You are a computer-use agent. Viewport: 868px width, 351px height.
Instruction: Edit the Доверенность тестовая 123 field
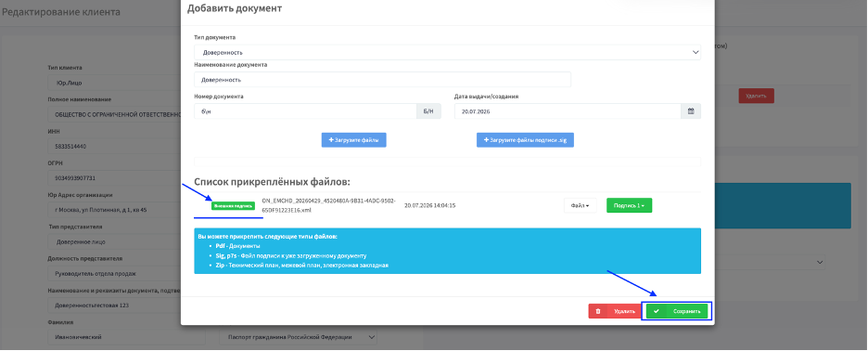pyautogui.click(x=115, y=305)
